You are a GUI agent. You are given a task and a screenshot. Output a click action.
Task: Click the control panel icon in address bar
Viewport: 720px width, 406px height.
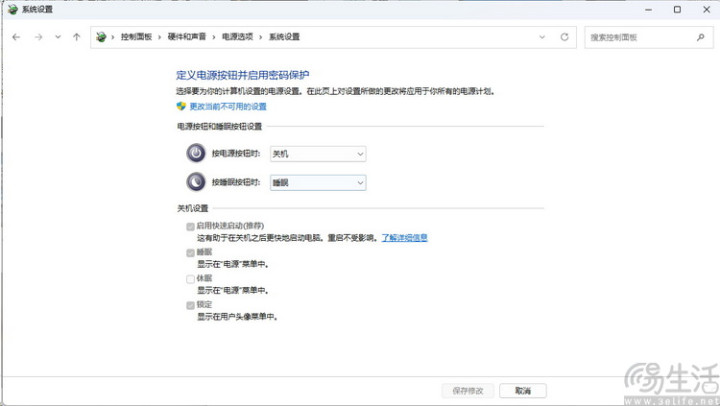(101, 37)
